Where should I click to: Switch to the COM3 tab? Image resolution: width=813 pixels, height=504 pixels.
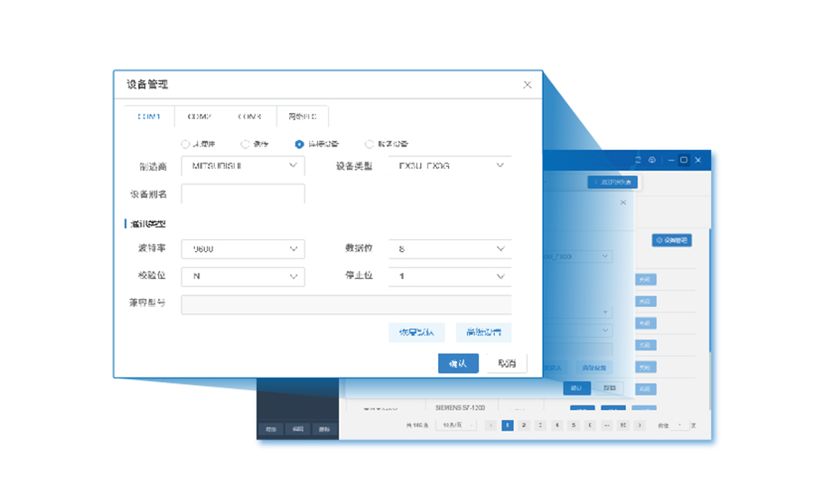250,117
